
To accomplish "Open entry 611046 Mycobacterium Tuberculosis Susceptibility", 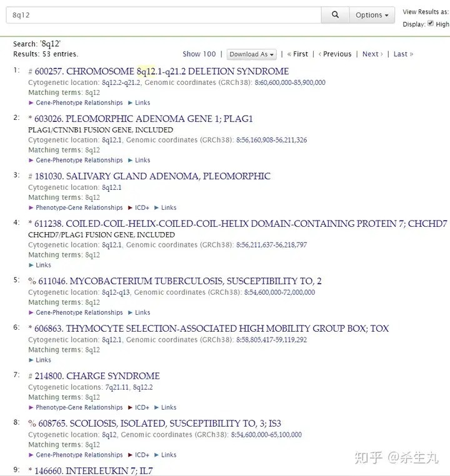I will pos(180,281).
